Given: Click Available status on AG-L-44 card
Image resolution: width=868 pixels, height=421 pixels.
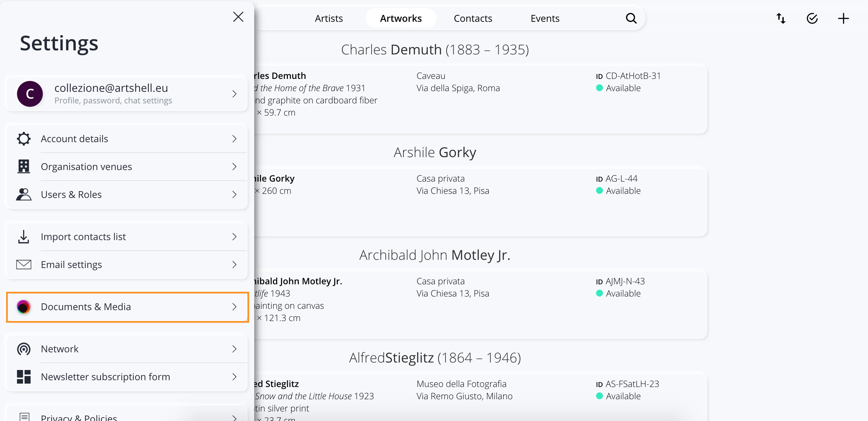Looking at the screenshot, I should (x=619, y=191).
